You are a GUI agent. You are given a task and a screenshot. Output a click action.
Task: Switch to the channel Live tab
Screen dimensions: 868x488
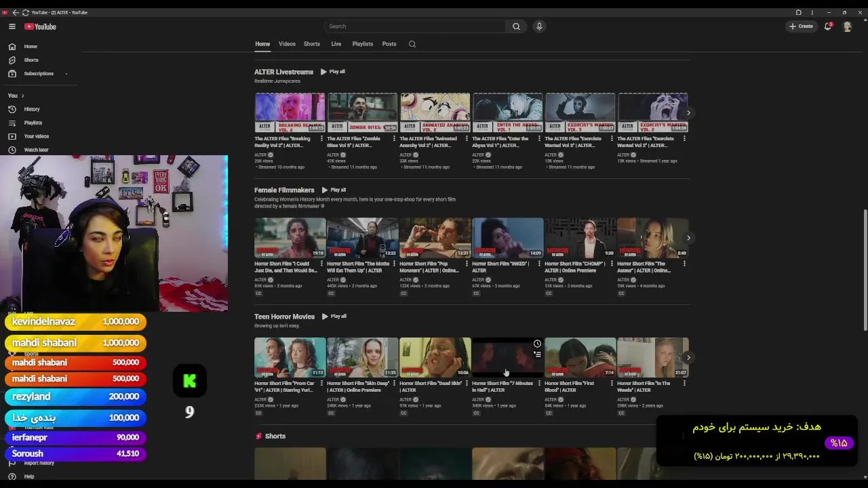tap(336, 44)
